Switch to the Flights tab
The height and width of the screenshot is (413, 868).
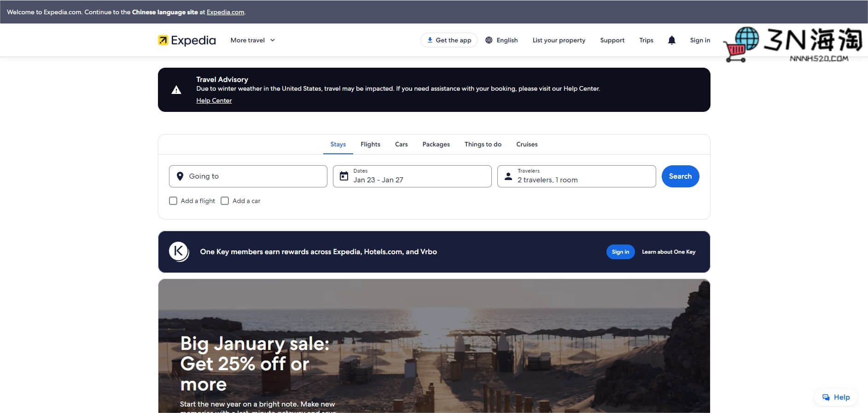tap(370, 144)
